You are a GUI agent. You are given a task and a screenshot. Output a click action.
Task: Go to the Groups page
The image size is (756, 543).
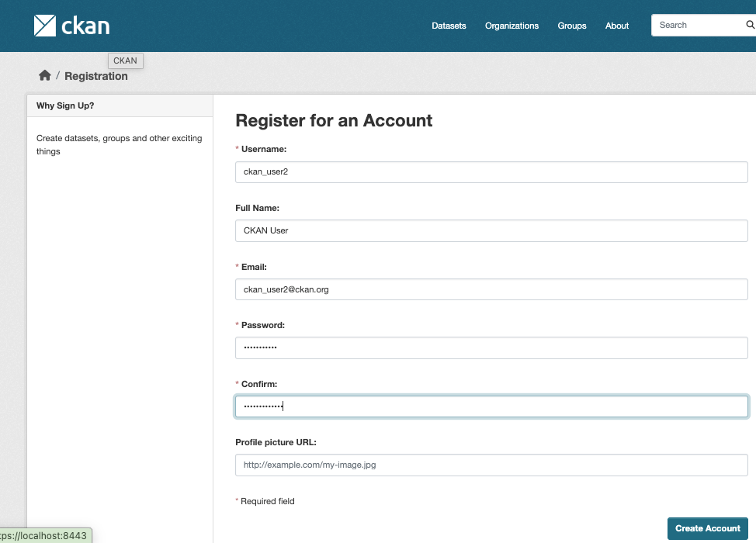(572, 26)
